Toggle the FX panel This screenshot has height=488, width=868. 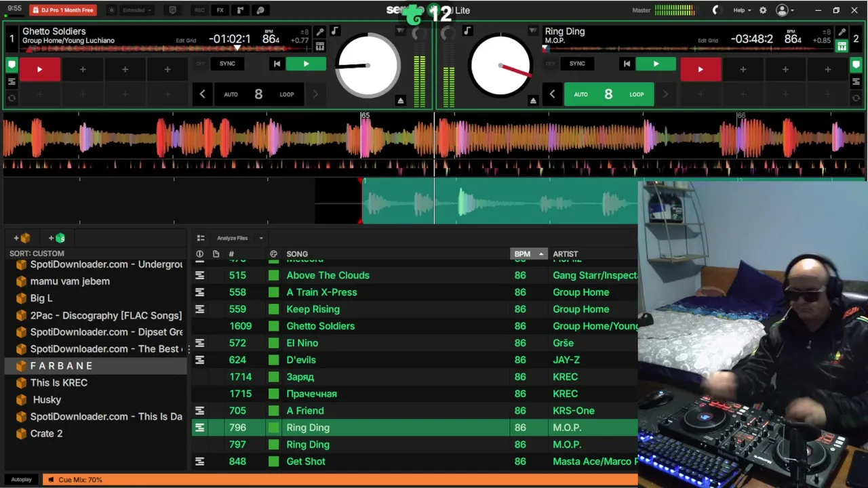220,10
